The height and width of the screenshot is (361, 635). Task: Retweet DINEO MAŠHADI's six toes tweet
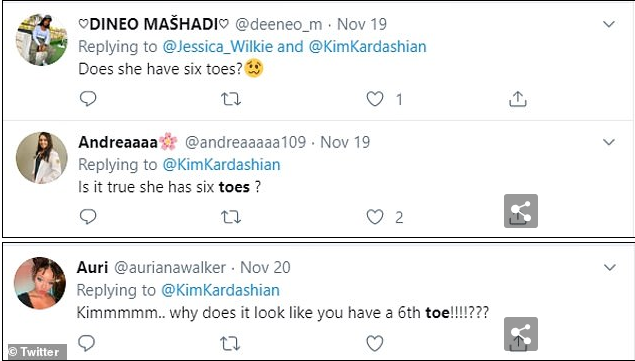coord(231,99)
